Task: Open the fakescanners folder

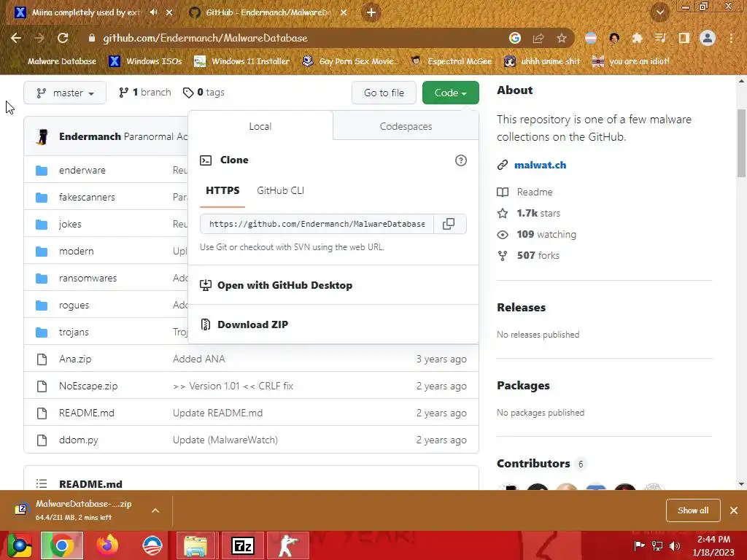Action: click(x=88, y=197)
